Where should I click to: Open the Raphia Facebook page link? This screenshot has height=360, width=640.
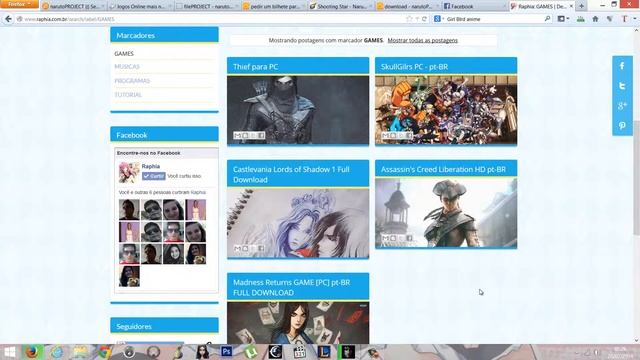pyautogui.click(x=151, y=166)
